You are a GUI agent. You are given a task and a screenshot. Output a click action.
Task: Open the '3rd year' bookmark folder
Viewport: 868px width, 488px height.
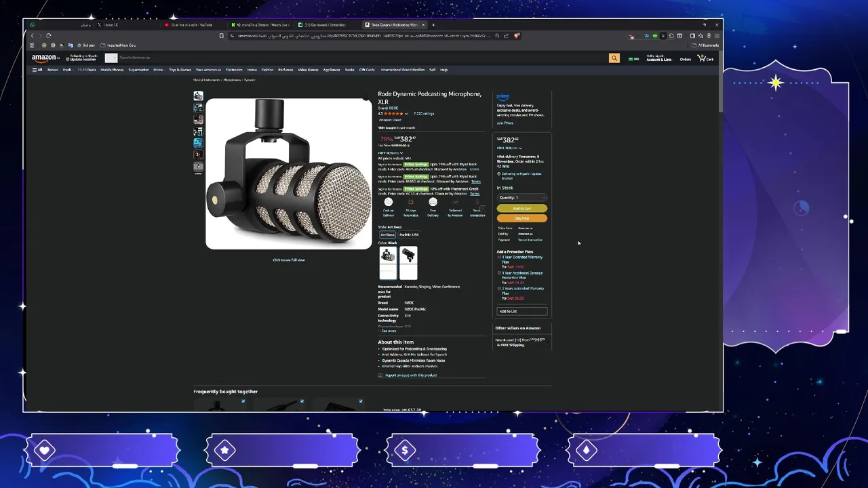click(85, 45)
